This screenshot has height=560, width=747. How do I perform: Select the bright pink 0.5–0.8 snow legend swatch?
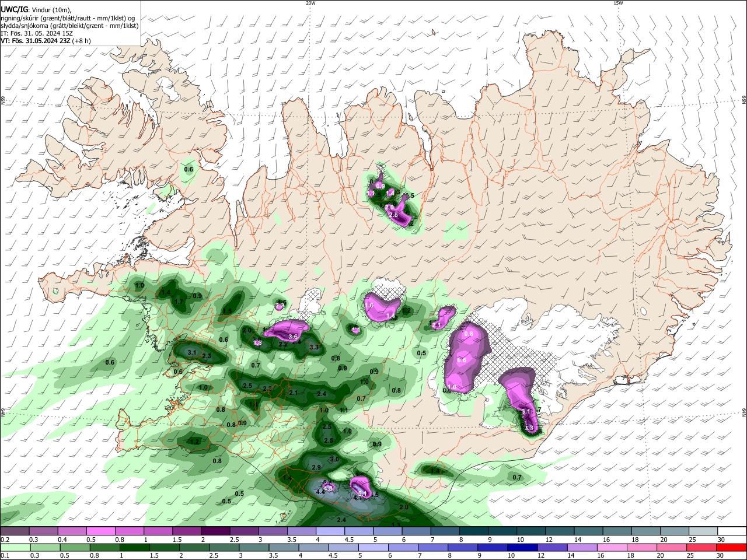100,531
